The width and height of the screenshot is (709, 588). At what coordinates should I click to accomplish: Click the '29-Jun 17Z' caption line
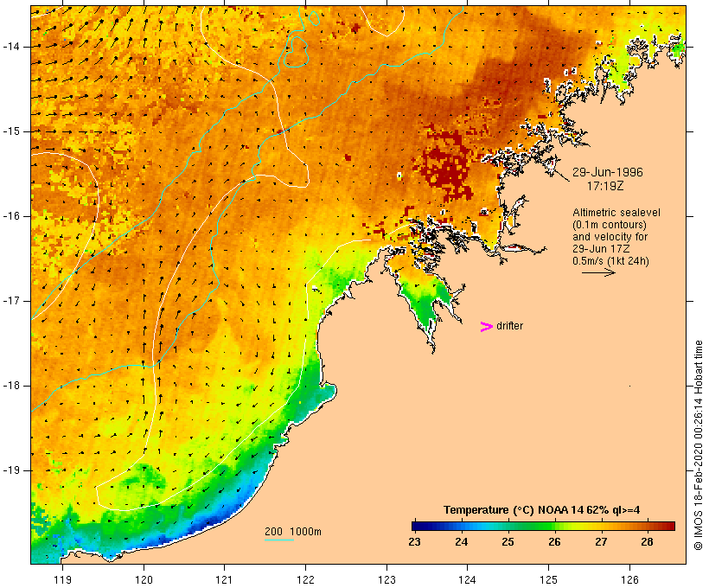click(602, 249)
